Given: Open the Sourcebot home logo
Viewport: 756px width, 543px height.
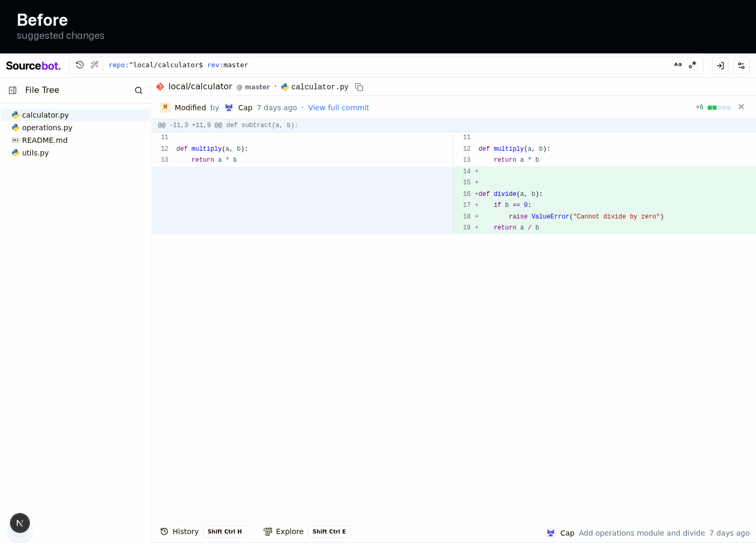Looking at the screenshot, I should (33, 66).
